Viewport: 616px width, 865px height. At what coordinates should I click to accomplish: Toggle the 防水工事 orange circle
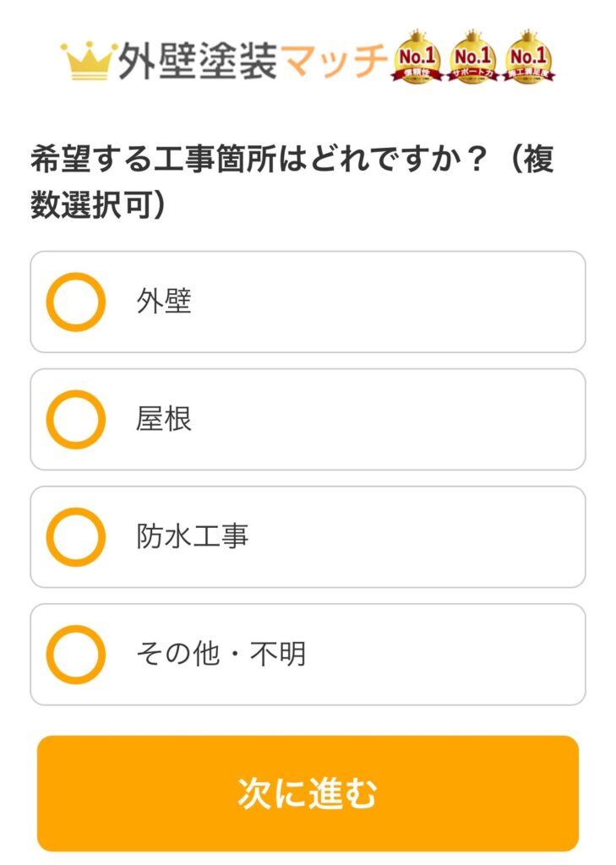[75, 536]
